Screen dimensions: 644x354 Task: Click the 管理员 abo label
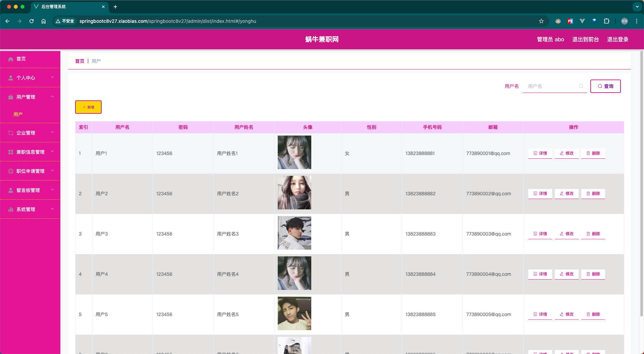tap(550, 39)
